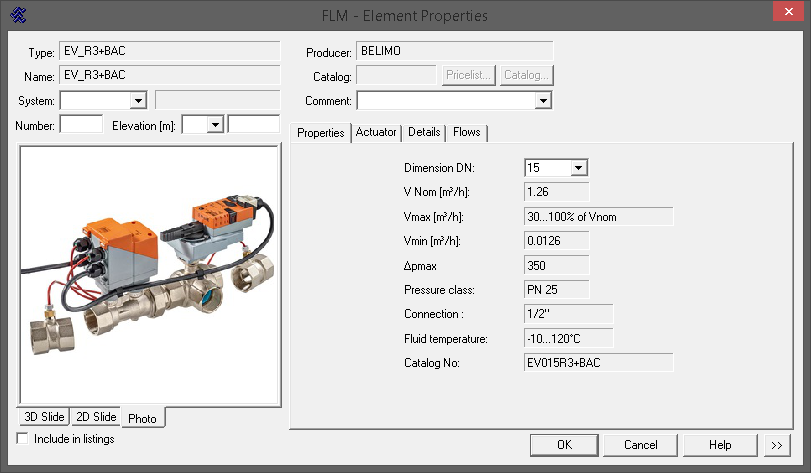
Task: Select the Photo tab below the image
Action: tap(142, 418)
